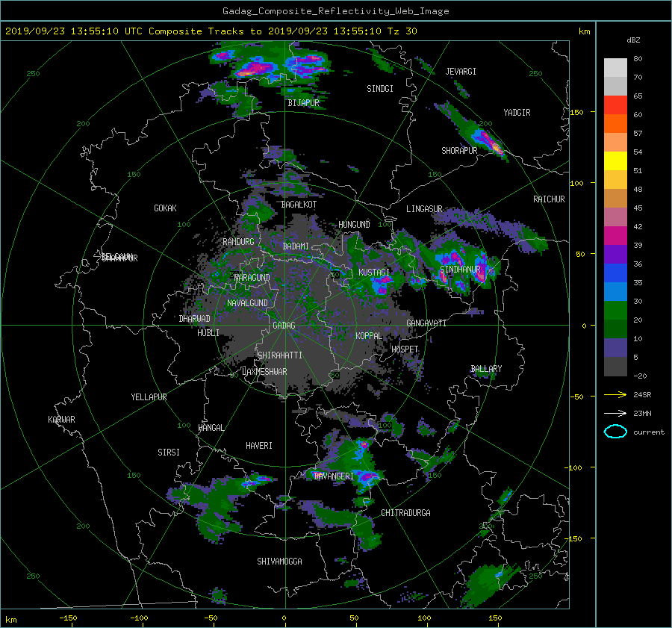
Task: Click the SHORAPUR city label
Action: pyautogui.click(x=459, y=151)
